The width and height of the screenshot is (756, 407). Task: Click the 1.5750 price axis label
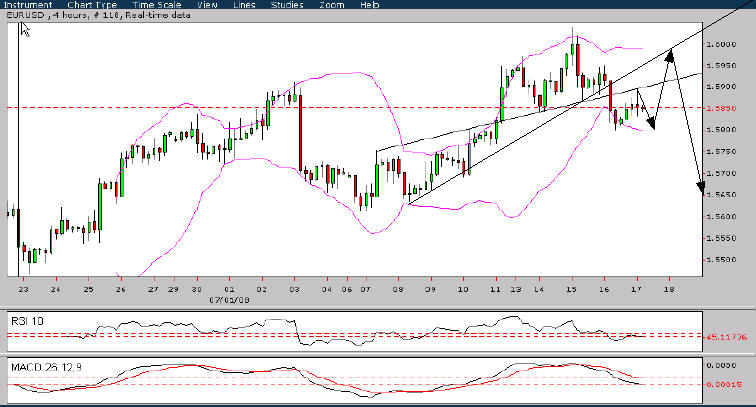coord(721,151)
